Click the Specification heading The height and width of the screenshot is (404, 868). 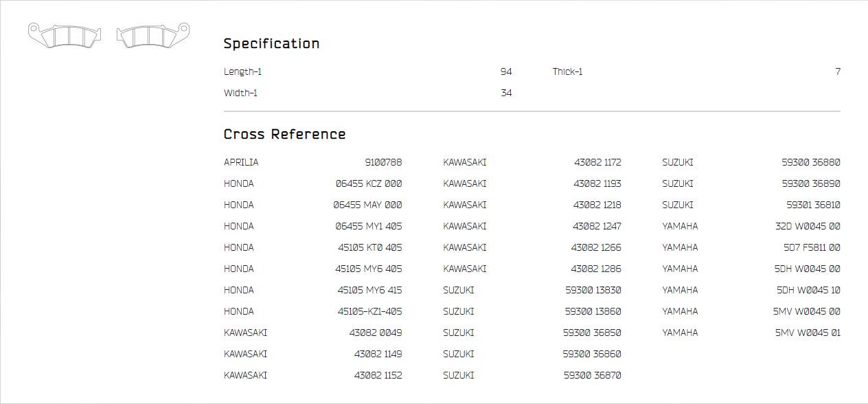pos(271,44)
